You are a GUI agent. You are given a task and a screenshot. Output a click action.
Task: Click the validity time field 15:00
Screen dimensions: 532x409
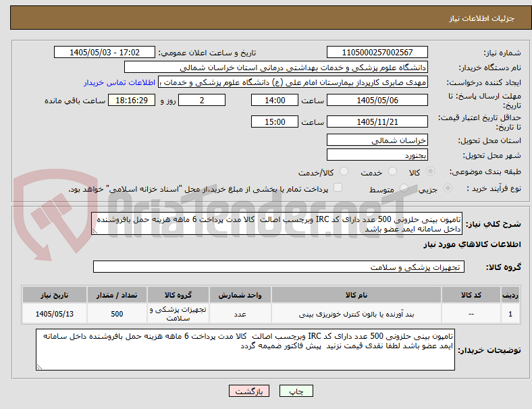click(x=275, y=121)
